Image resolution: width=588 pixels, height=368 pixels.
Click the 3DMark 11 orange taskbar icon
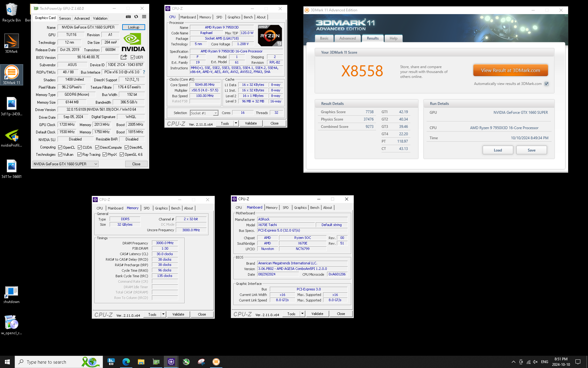tap(216, 362)
